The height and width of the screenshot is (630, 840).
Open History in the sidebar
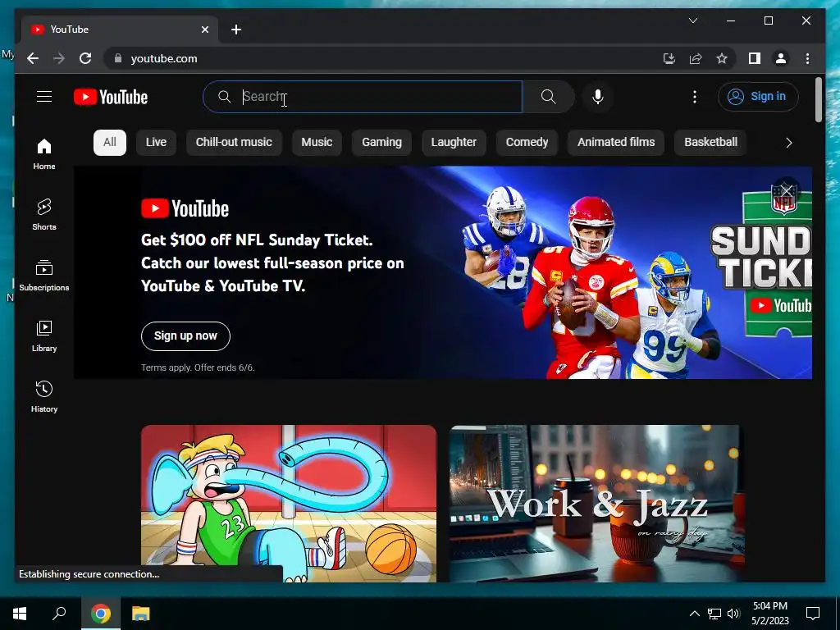(44, 397)
